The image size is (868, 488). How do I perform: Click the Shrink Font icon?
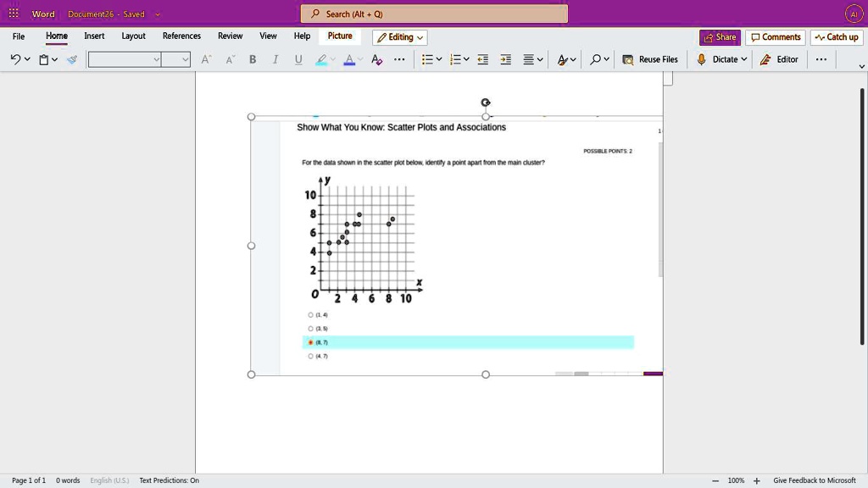pos(230,59)
